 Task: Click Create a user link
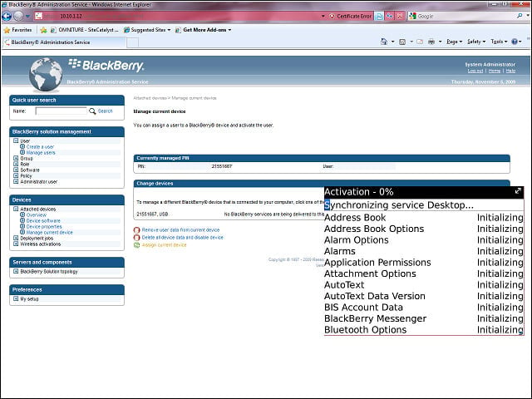[40, 147]
